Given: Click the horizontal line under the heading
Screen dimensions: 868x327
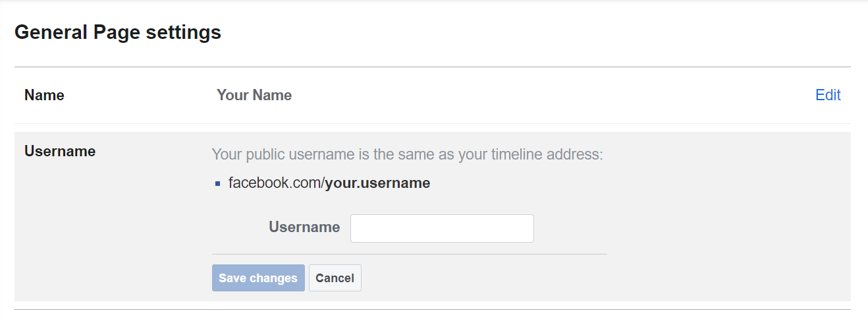Looking at the screenshot, I should click(432, 67).
